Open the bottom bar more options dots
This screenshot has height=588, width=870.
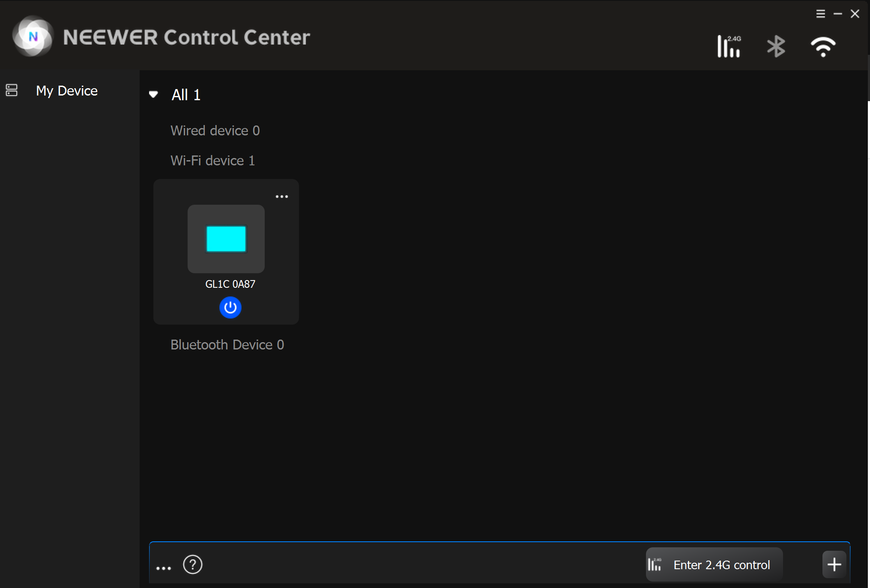(164, 568)
